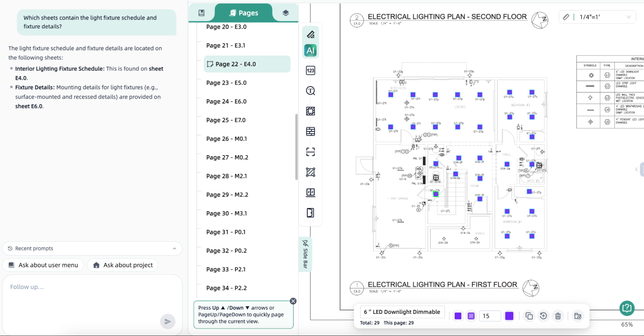Click the folder with X icon
Viewport: 644px width, 336px height.
coord(578,316)
